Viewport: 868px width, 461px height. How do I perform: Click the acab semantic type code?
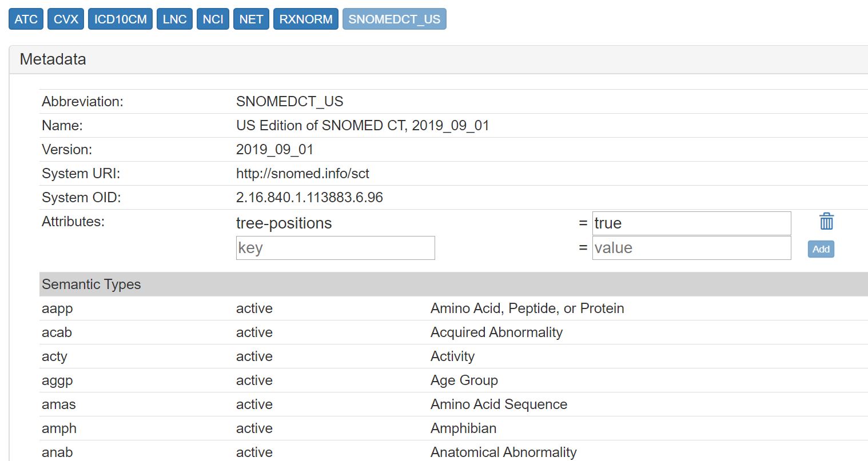pos(57,332)
